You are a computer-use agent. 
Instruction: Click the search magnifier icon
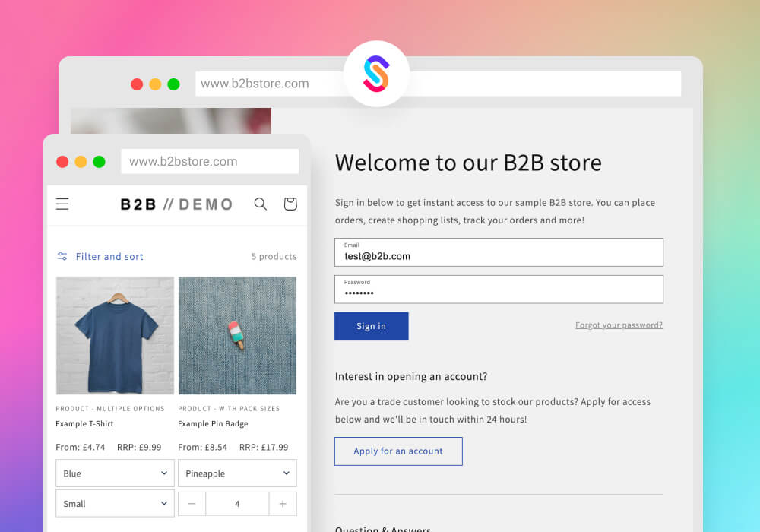point(260,204)
